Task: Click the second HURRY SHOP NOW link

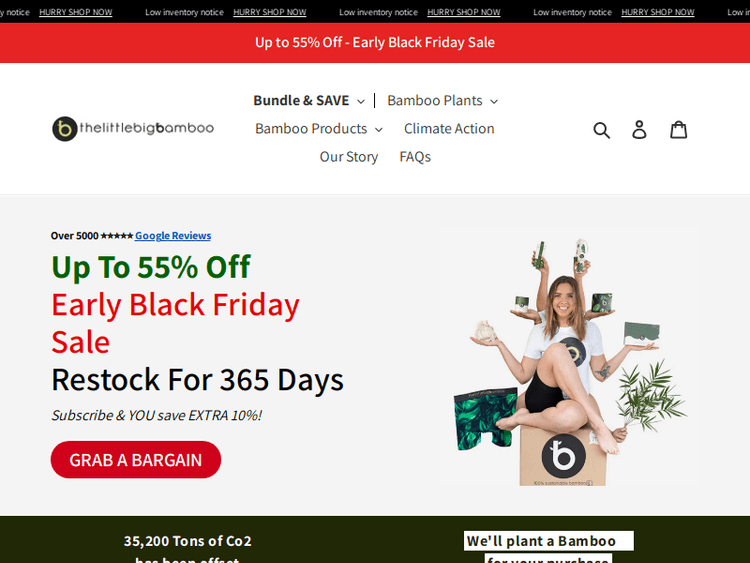Action: pos(270,12)
